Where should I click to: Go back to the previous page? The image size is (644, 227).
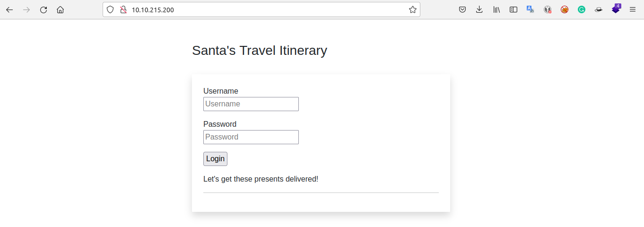[9, 9]
